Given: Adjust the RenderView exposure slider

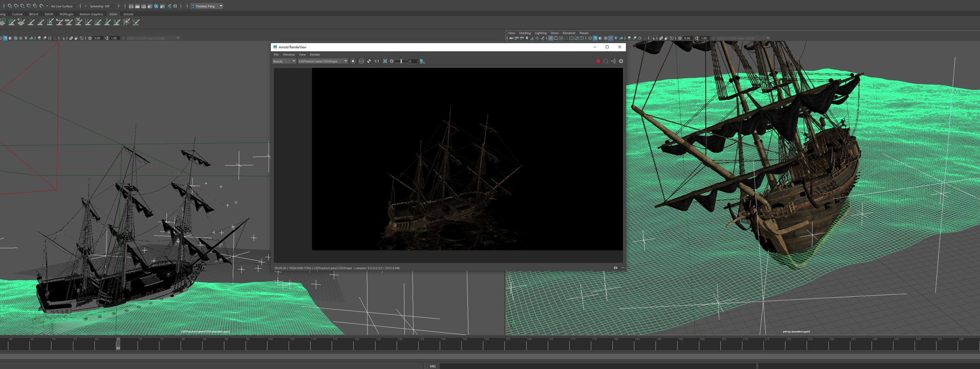Looking at the screenshot, I should [401, 61].
